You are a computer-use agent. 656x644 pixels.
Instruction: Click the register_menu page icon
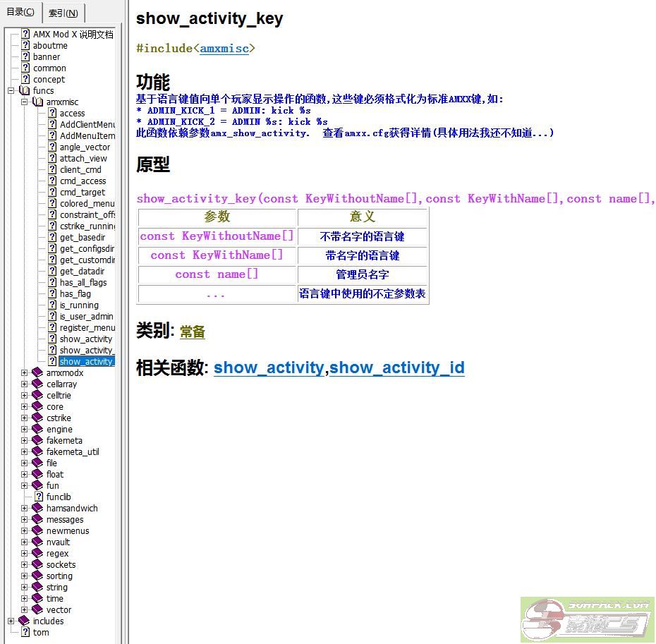pyautogui.click(x=51, y=327)
